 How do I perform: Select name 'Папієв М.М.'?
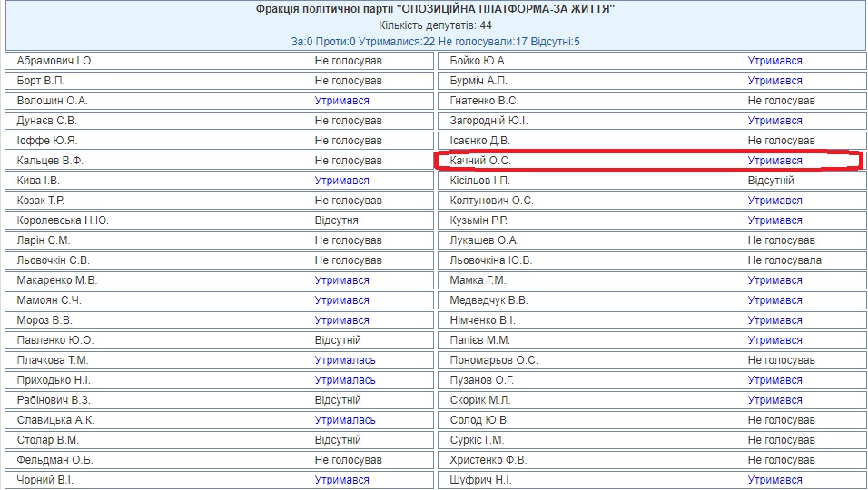[480, 340]
